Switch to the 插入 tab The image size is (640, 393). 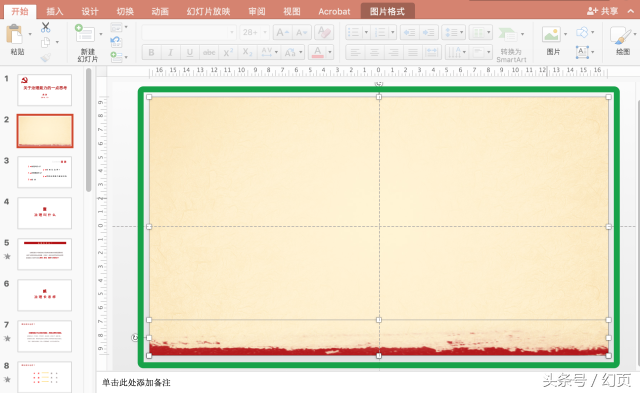tap(55, 11)
